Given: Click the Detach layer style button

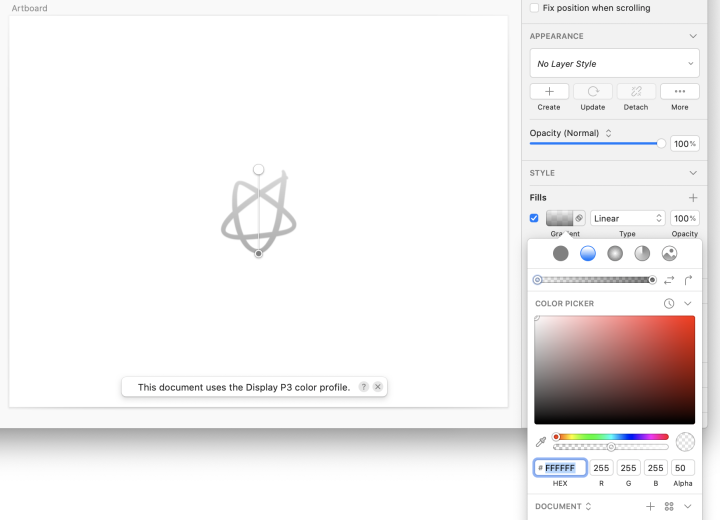Looking at the screenshot, I should [636, 91].
